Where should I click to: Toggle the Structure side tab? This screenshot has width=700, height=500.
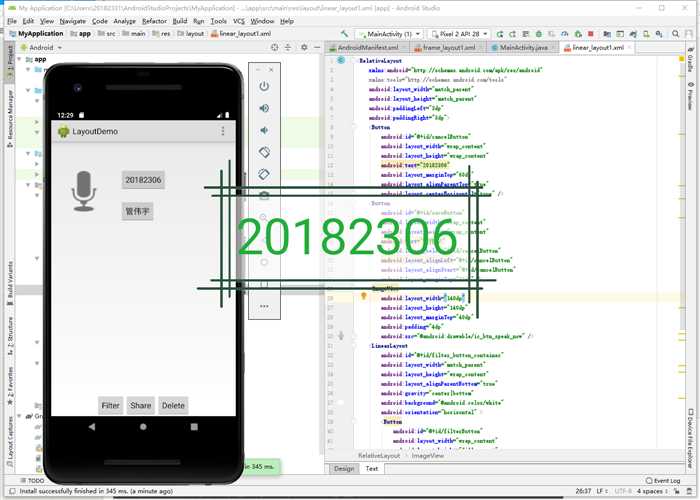(10, 336)
